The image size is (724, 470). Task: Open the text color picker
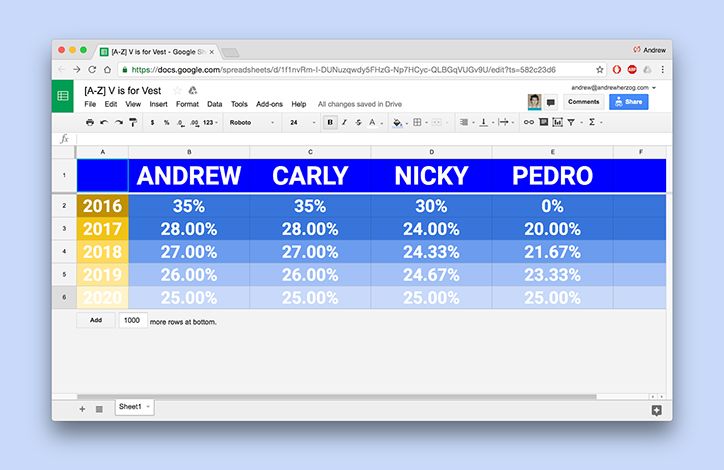372,122
